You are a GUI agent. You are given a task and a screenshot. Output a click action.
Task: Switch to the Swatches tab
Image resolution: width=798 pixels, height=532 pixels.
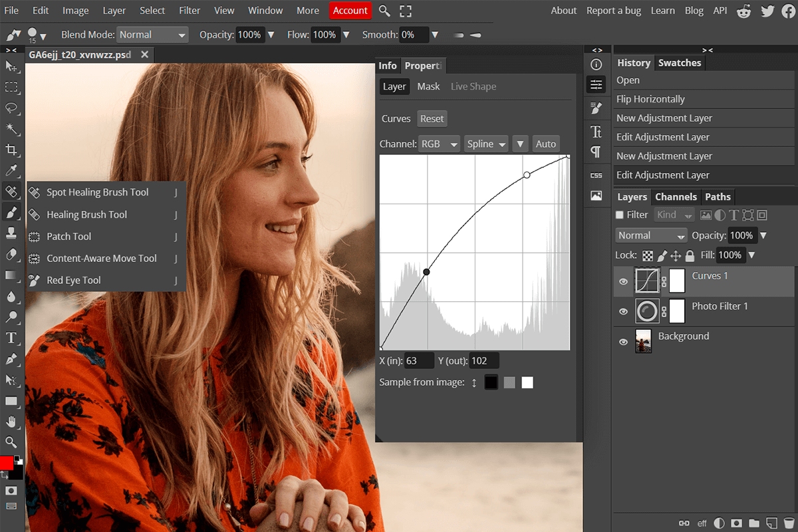(x=680, y=63)
